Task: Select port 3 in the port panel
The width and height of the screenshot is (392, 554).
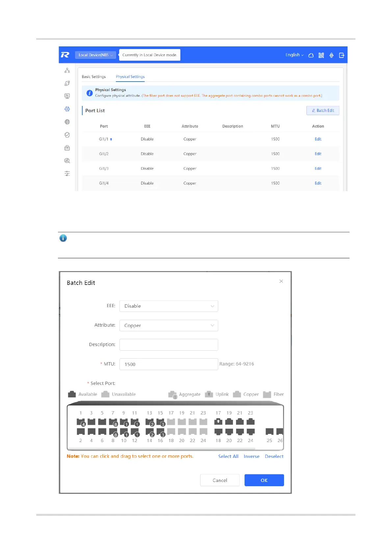Action: [91, 421]
